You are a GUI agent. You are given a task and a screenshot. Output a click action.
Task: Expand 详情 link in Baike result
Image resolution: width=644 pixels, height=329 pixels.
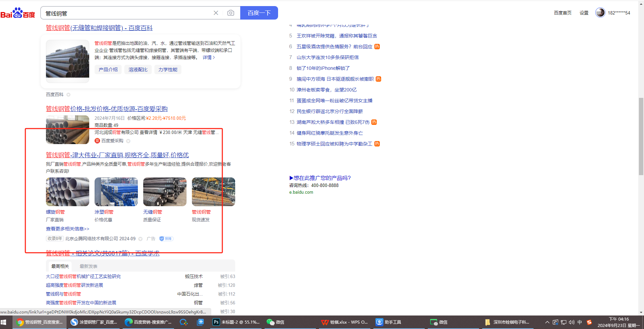[x=208, y=58]
